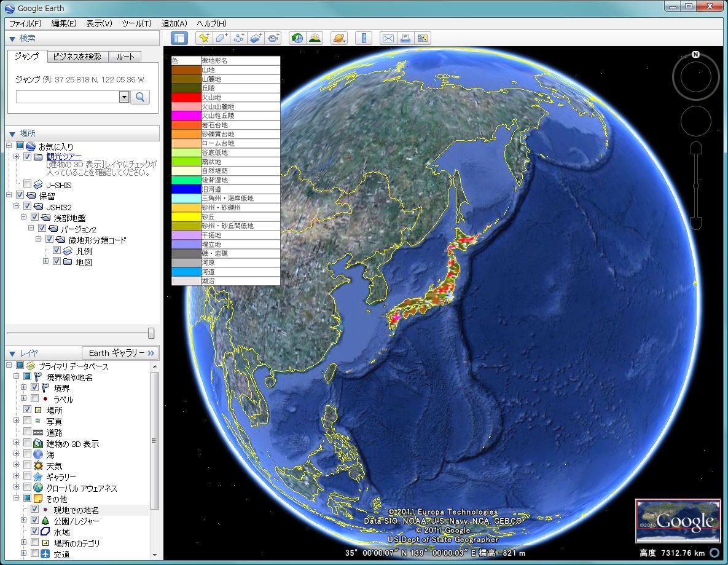Click the 建物の 3D 表示 building icon
728x565 pixels.
39,443
